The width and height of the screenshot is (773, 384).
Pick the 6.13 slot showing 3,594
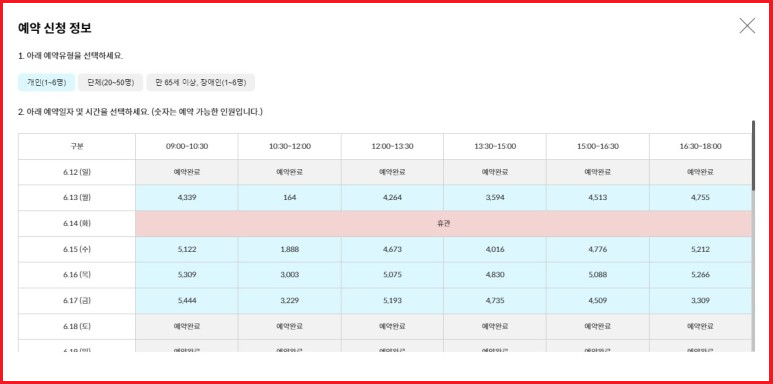[494, 198]
